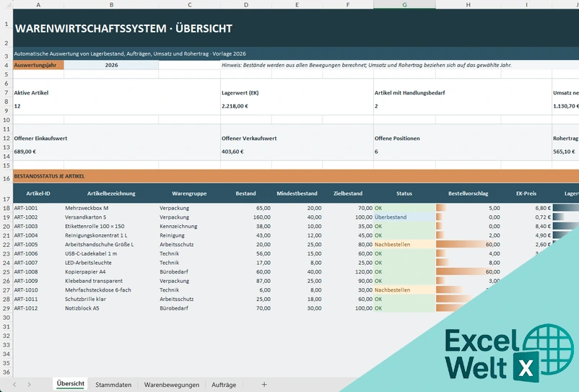The height and width of the screenshot is (392, 579).
Task: Open the Stammdaten sheet tab
Action: point(113,385)
